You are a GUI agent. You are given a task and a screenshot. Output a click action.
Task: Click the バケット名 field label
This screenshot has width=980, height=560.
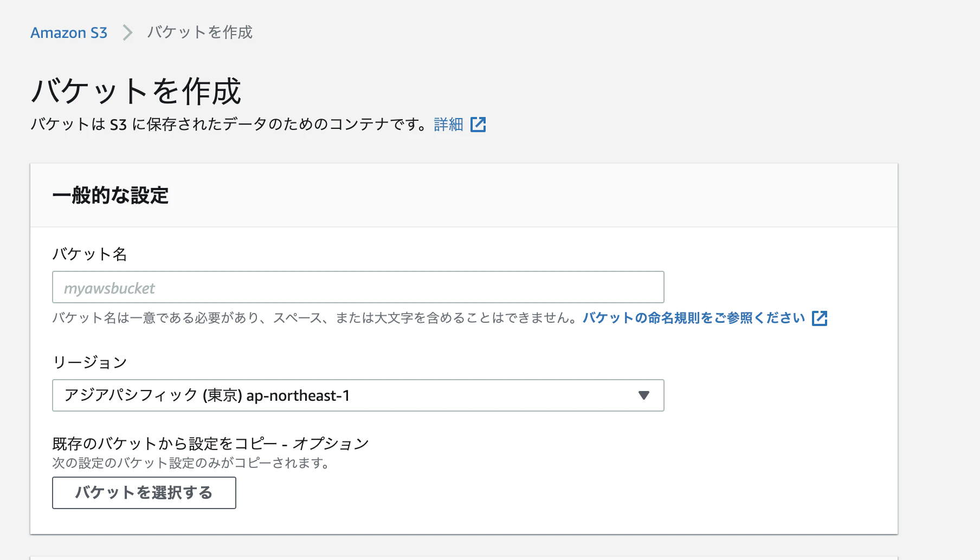tap(89, 254)
